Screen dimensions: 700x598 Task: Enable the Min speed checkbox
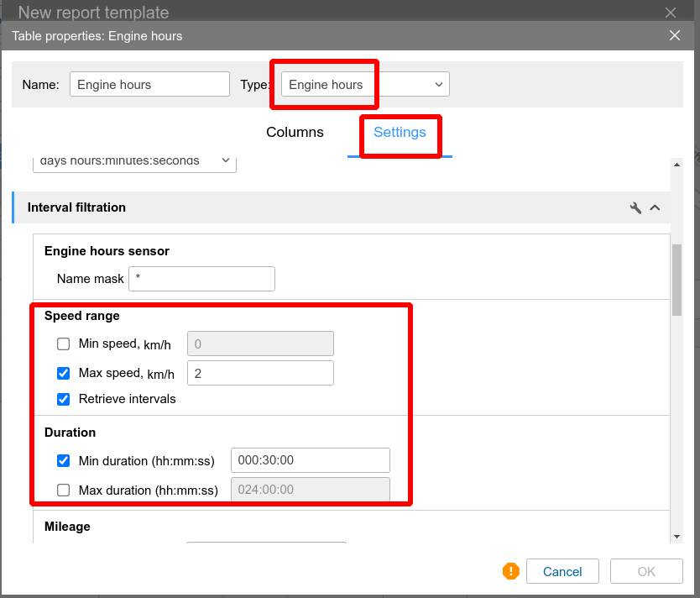click(x=63, y=344)
